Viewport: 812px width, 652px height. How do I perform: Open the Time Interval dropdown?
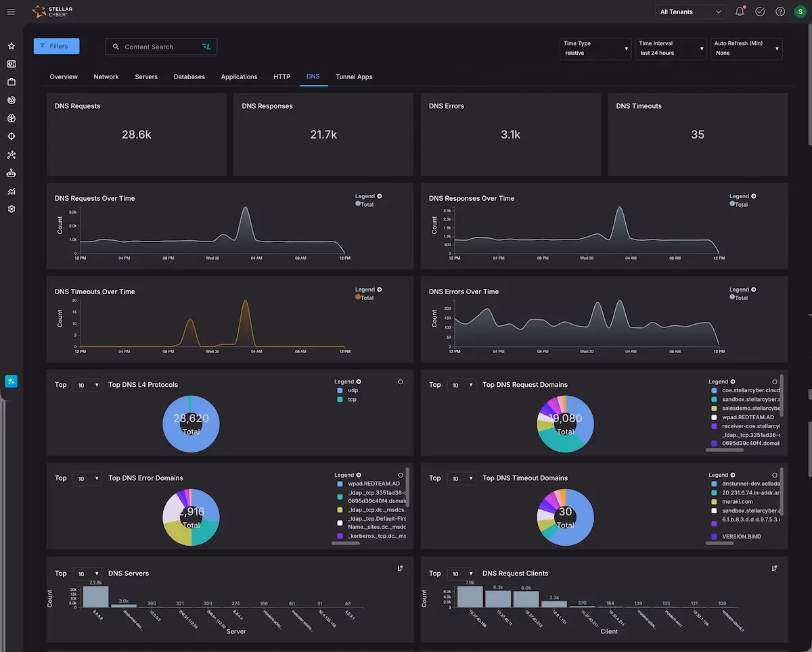point(671,49)
